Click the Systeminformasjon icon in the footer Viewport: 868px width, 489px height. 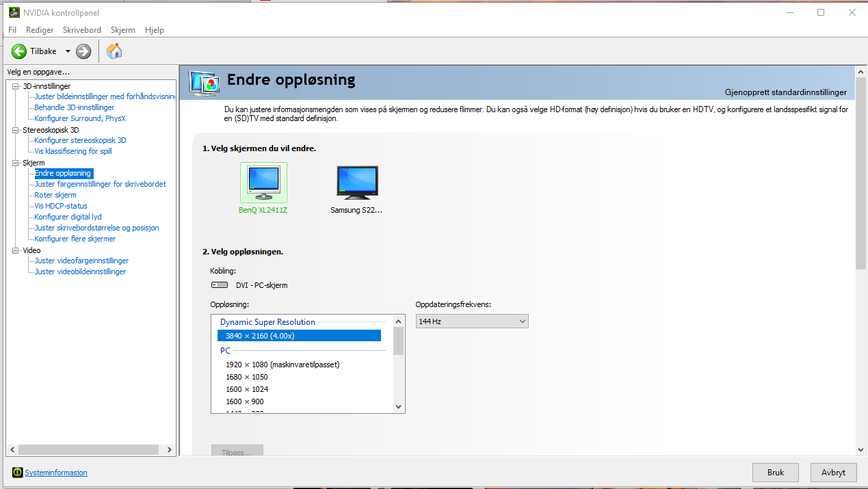coord(17,473)
